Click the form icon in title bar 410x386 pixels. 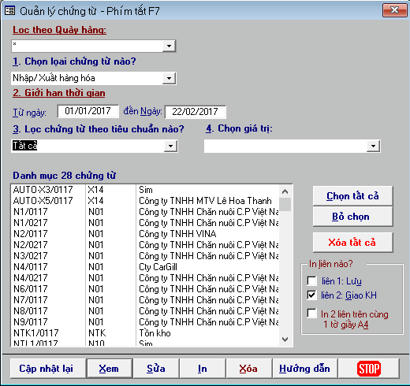pyautogui.click(x=9, y=10)
